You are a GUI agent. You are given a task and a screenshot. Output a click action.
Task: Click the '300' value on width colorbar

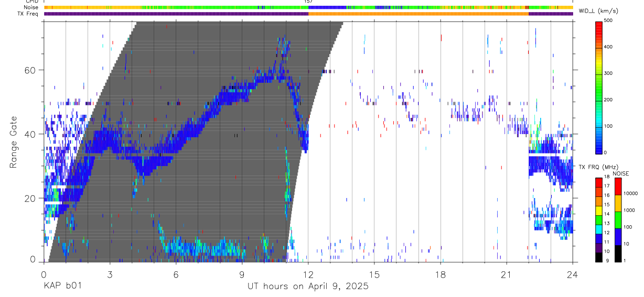pyautogui.click(x=609, y=73)
